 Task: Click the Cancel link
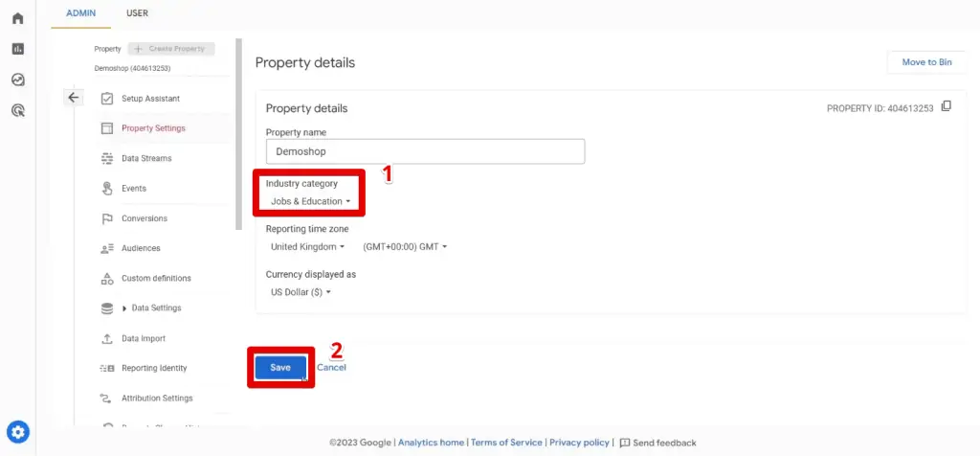point(331,368)
